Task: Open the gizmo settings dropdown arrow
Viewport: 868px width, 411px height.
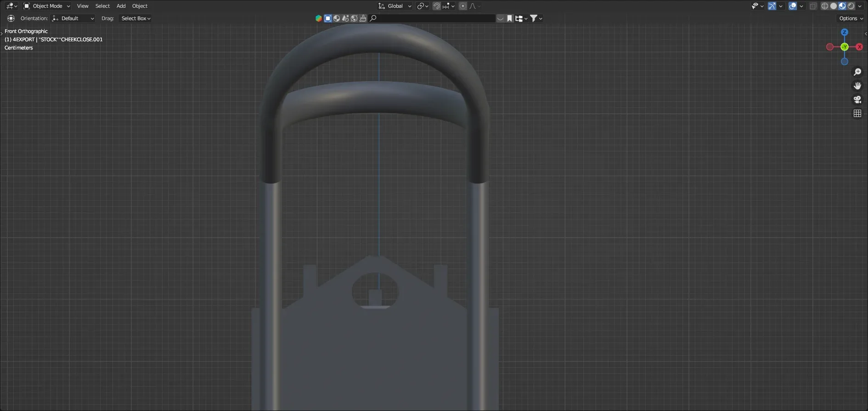Action: click(781, 6)
